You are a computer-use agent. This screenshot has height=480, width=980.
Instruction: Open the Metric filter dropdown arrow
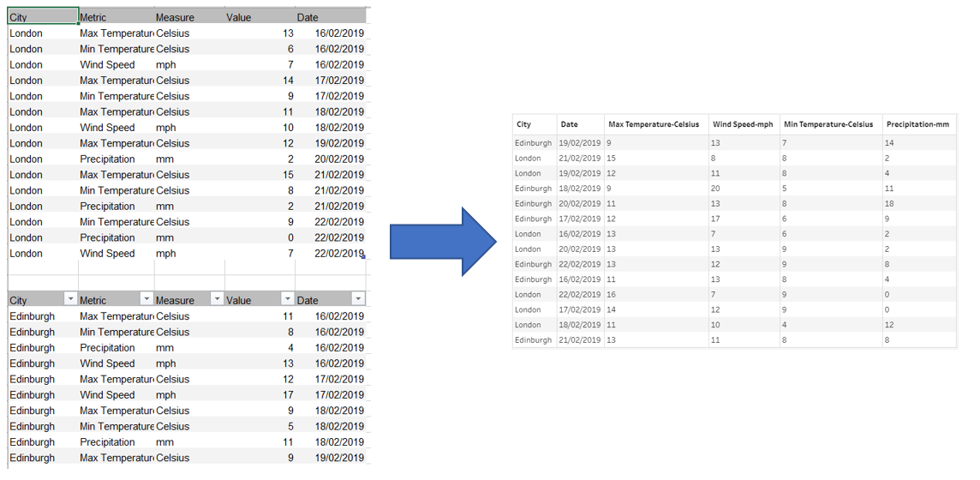click(x=146, y=299)
